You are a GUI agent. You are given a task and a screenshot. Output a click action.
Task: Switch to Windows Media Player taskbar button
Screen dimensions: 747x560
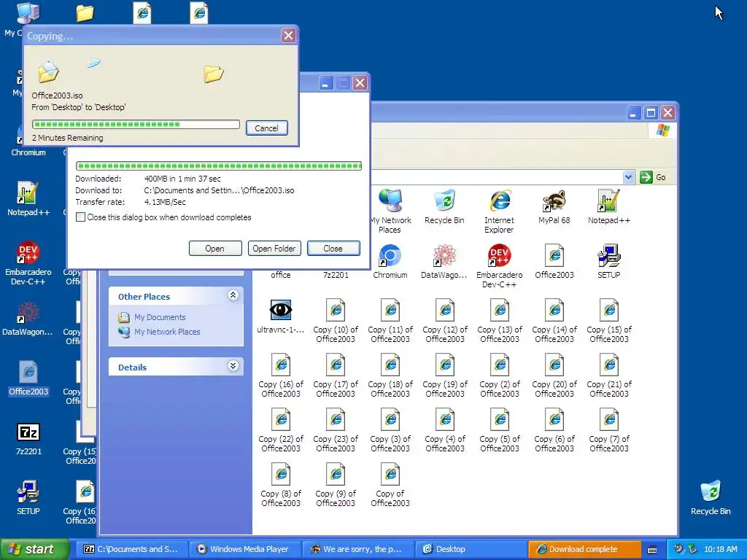tap(245, 549)
